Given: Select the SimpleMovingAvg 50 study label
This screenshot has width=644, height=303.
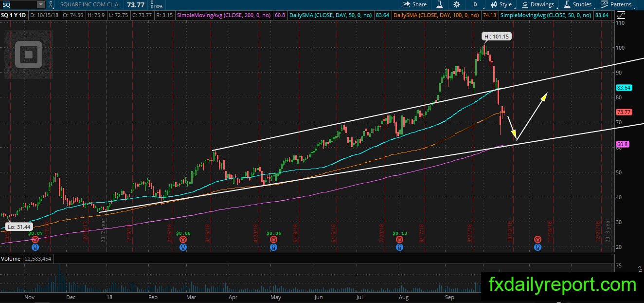Looking at the screenshot, I should coord(546,16).
